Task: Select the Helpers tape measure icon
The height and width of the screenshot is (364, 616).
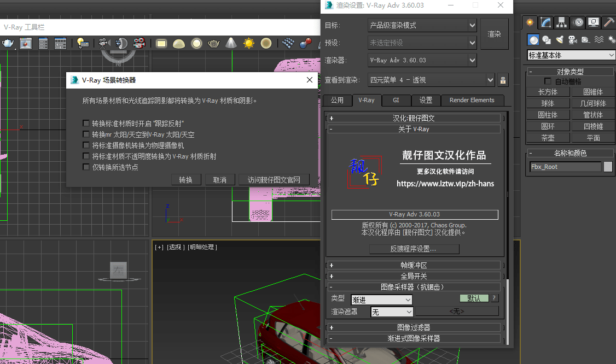Action: 586,40
